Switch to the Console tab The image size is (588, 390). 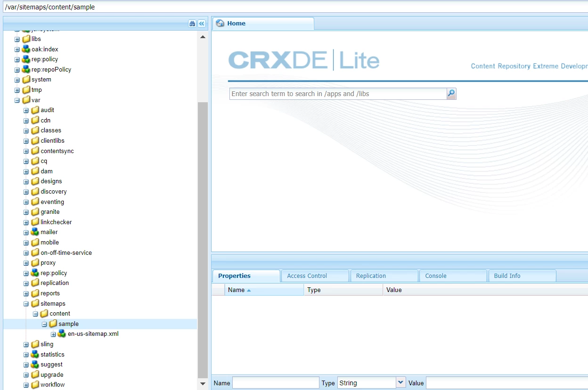pyautogui.click(x=453, y=276)
